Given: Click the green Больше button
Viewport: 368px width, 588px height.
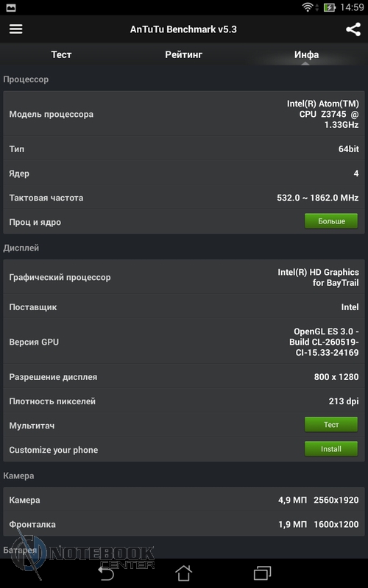Looking at the screenshot, I should point(331,221).
